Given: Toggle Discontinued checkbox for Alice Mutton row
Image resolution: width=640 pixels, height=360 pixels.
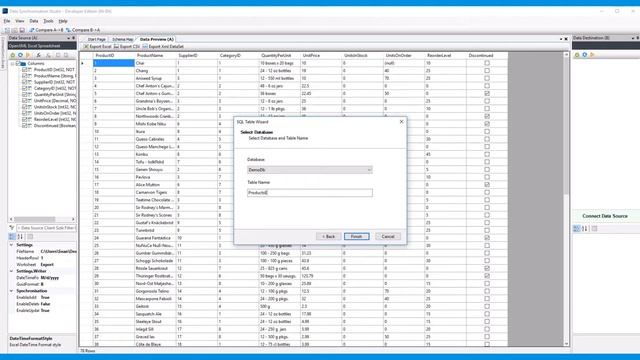Looking at the screenshot, I should [487, 184].
